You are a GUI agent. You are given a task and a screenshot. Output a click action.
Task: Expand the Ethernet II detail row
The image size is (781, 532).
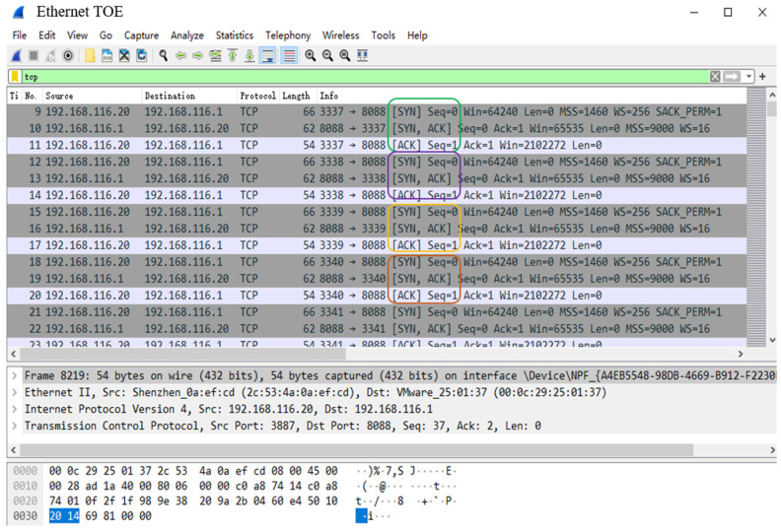click(x=15, y=392)
